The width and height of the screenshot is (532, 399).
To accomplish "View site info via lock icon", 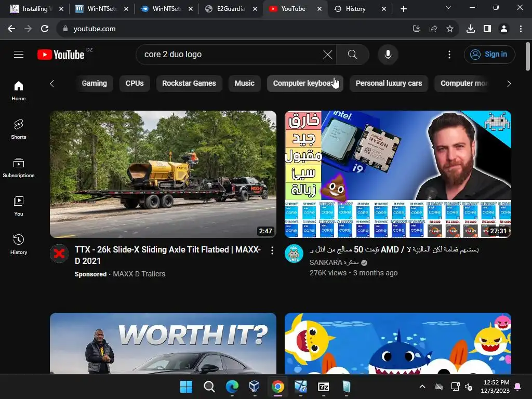I will point(65,29).
